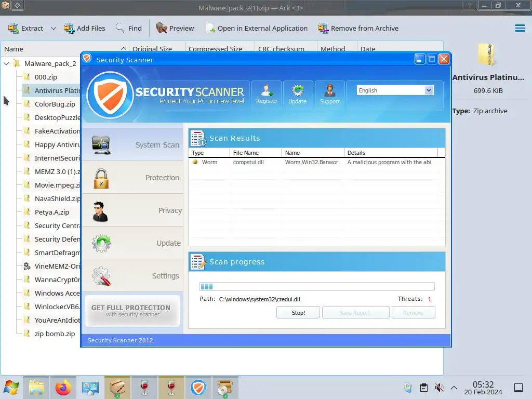Screen dimensions: 532x399
Task: Select YouAreAnIdiot archive entry
Action: coord(51,320)
